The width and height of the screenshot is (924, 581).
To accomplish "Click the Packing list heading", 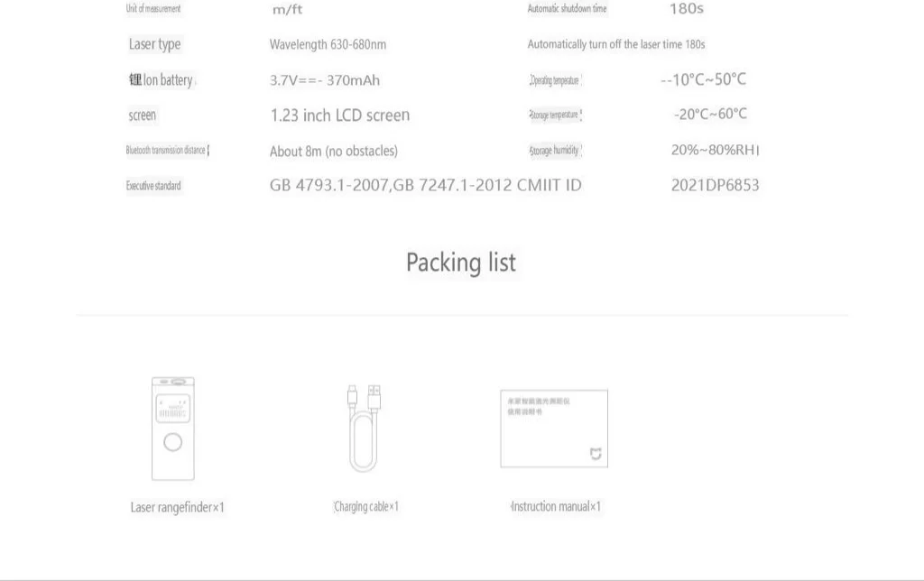I will point(461,263).
